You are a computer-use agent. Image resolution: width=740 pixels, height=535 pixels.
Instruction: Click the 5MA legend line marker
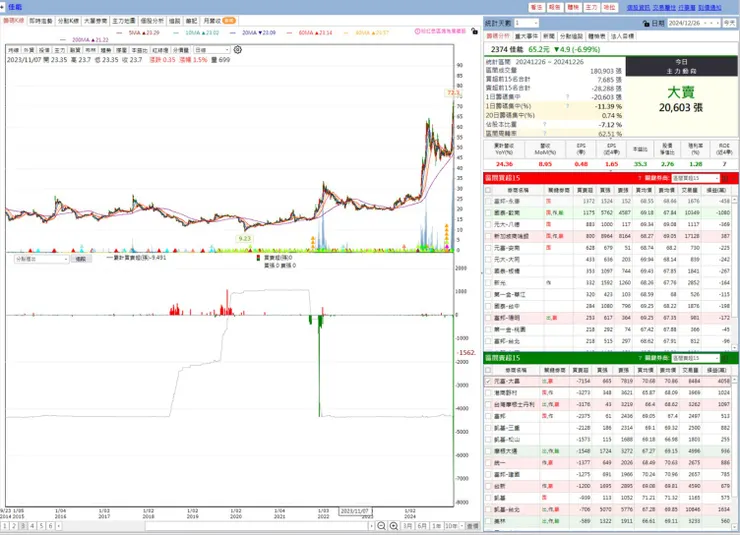coord(119,33)
